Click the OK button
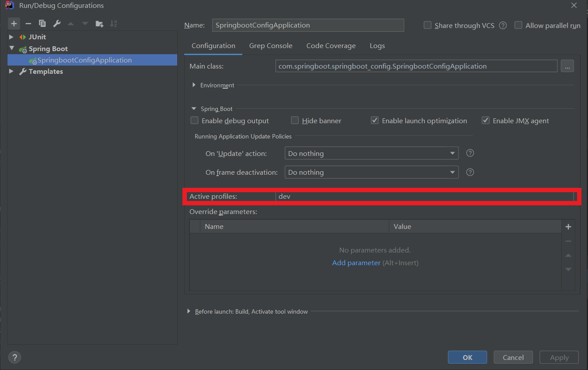 point(468,357)
